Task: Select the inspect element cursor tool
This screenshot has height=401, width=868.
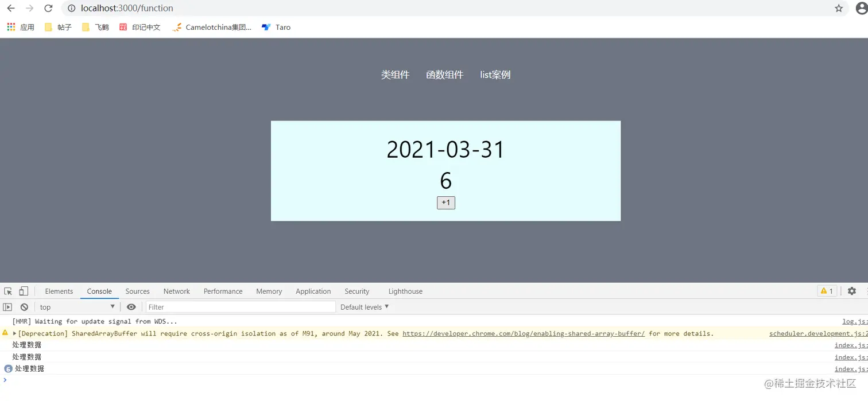Action: tap(8, 291)
